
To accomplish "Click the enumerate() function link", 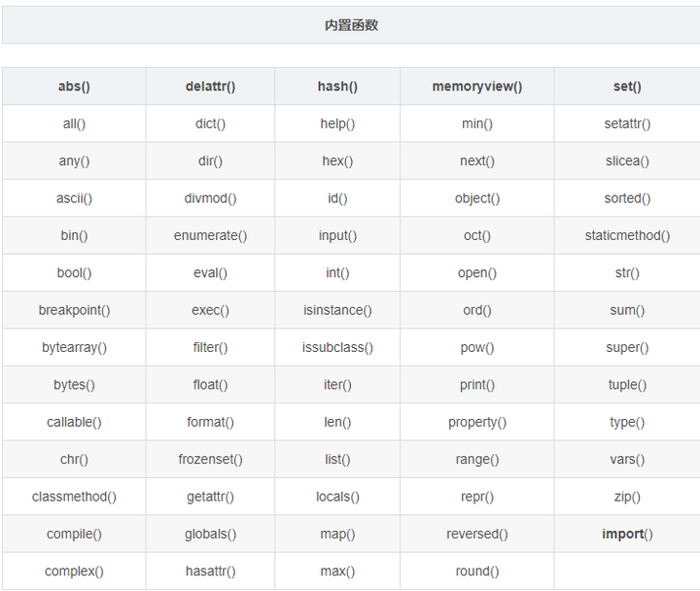I will 210,235.
